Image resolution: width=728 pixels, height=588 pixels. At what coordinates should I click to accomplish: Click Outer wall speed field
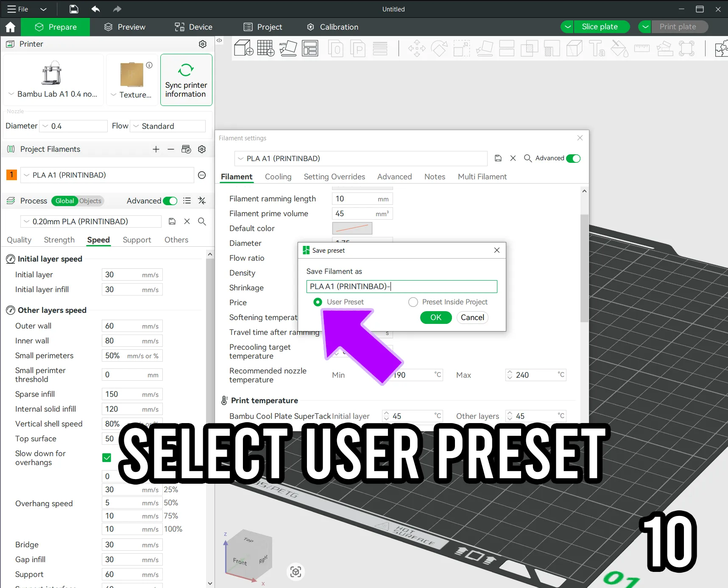click(x=132, y=326)
